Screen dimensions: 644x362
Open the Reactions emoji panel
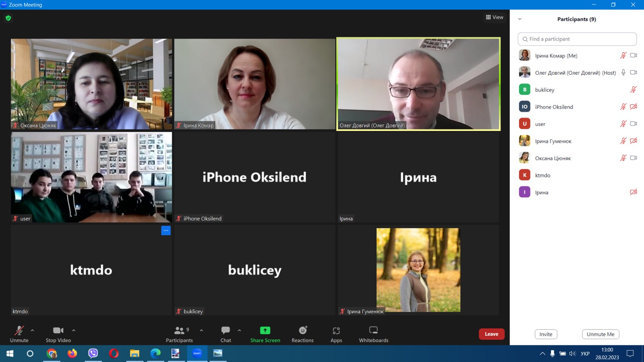tap(302, 334)
